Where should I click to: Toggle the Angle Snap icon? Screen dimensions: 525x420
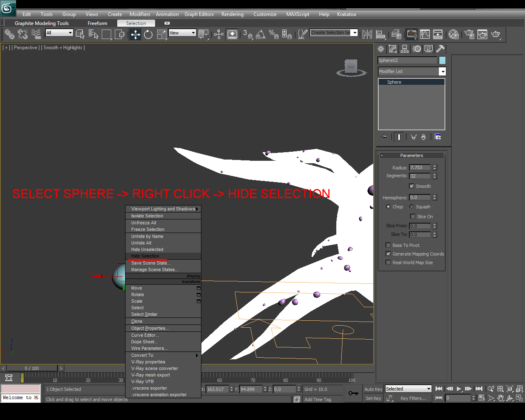pyautogui.click(x=261, y=34)
